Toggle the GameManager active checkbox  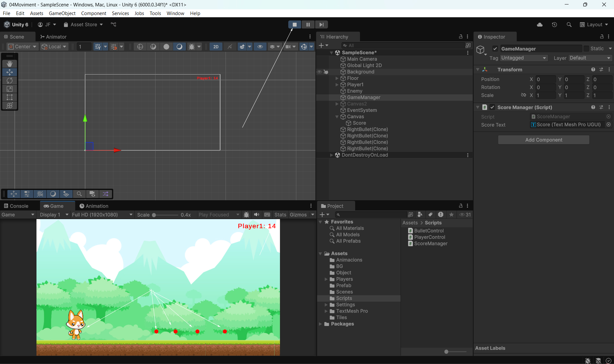495,49
